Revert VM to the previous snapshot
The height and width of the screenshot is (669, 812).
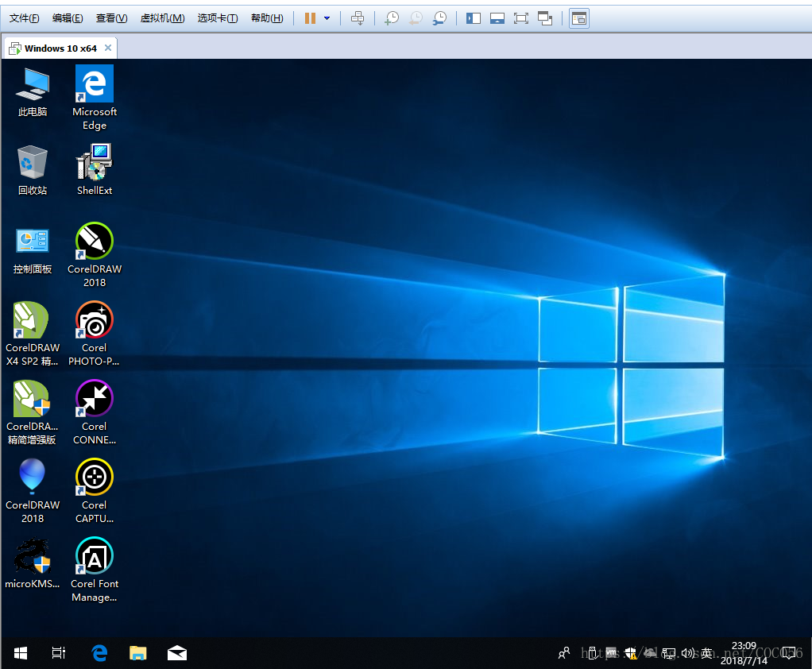[416, 18]
